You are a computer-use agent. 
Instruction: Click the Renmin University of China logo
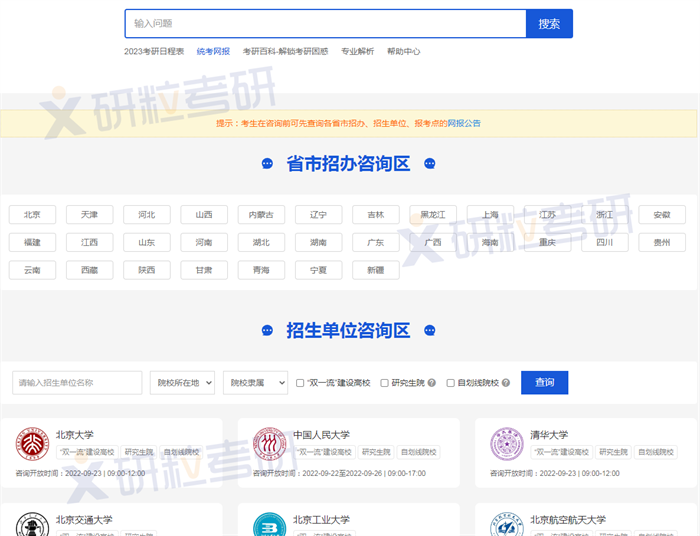pos(269,444)
